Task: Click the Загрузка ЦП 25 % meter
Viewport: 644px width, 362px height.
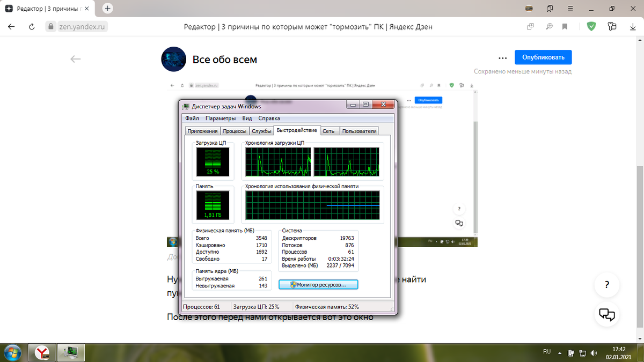Action: click(x=213, y=162)
